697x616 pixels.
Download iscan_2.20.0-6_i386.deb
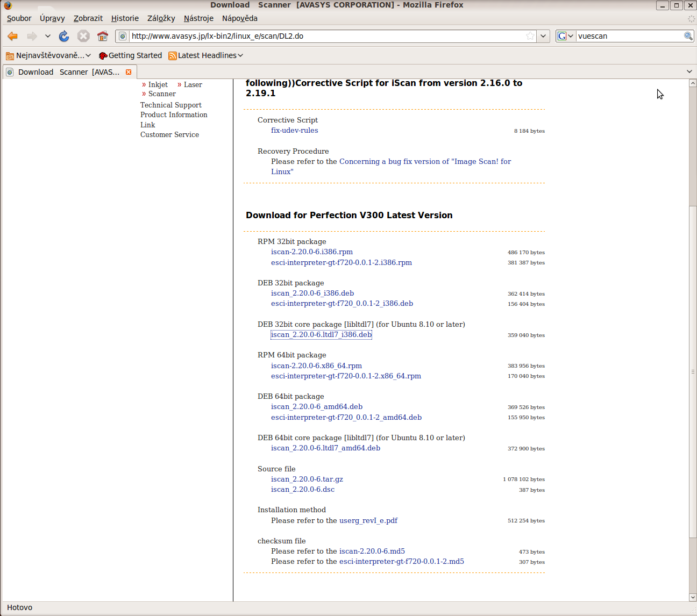[312, 293]
